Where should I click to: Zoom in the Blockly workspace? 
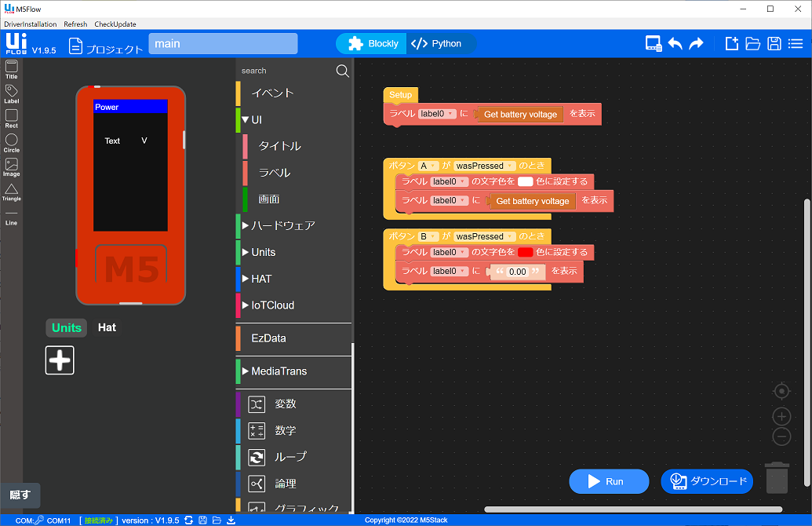[x=781, y=416]
